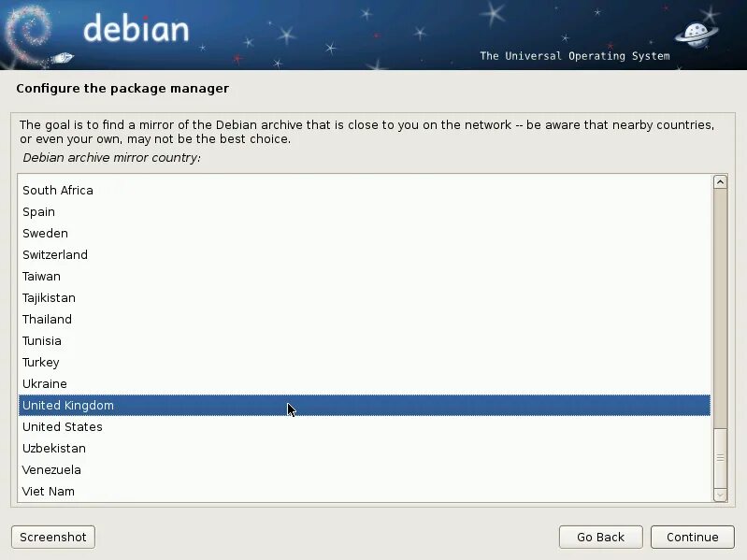This screenshot has width=747, height=560.
Task: Choose Viet Nam as mirror country
Action: coord(365,491)
